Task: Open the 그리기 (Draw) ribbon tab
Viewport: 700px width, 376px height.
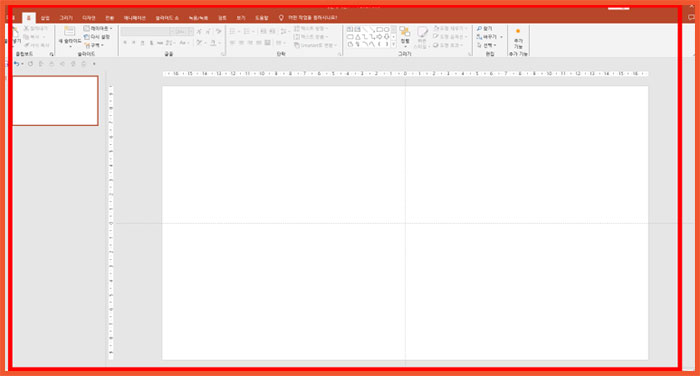Action: tap(66, 18)
